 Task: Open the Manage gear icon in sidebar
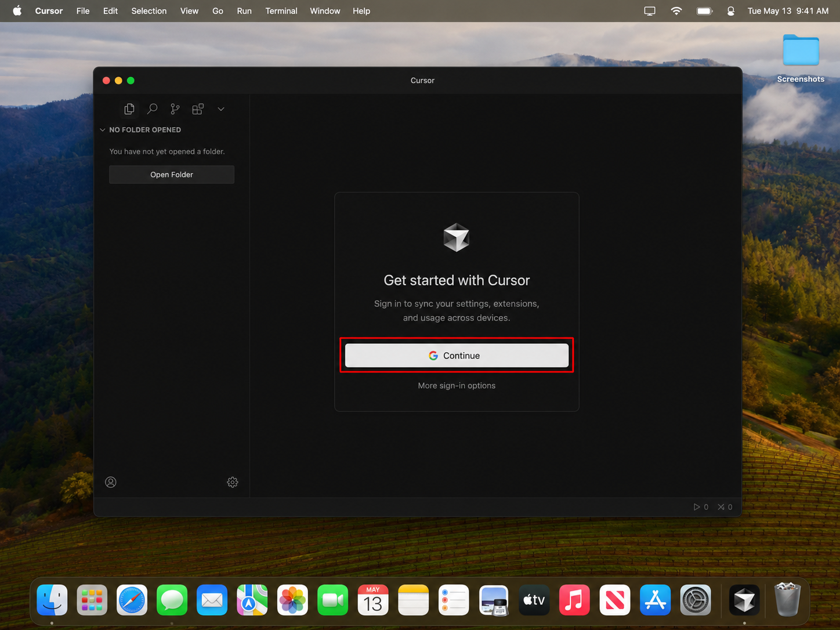tap(233, 482)
